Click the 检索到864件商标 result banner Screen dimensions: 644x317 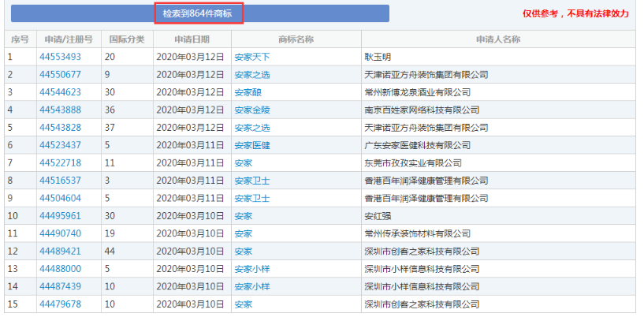coord(199,13)
